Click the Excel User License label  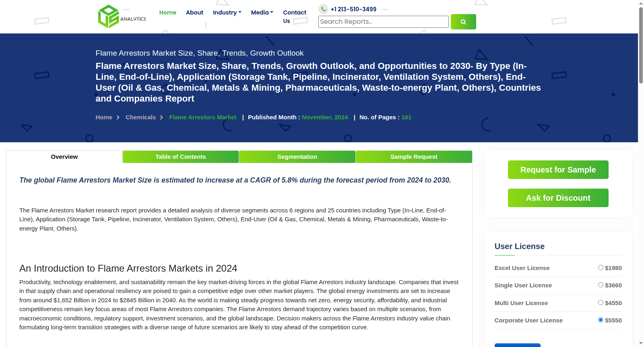tap(522, 268)
